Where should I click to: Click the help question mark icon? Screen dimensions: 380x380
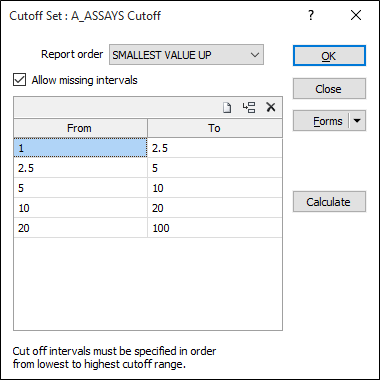pyautogui.click(x=311, y=15)
